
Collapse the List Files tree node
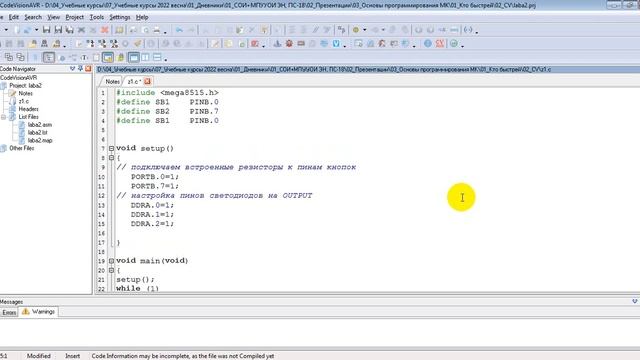point(4,117)
